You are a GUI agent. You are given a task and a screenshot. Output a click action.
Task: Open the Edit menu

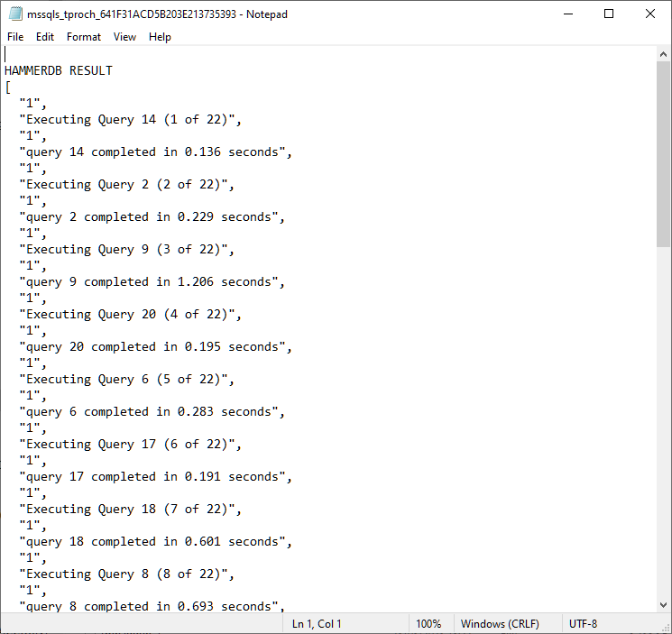point(45,37)
